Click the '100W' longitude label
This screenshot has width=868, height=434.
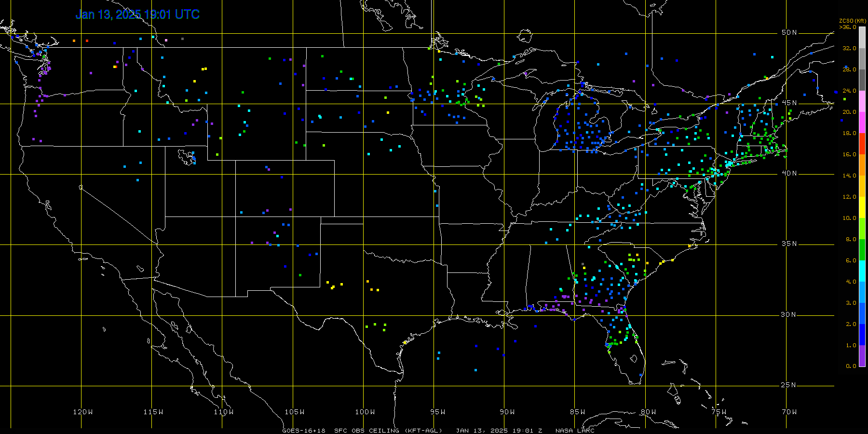pos(365,412)
